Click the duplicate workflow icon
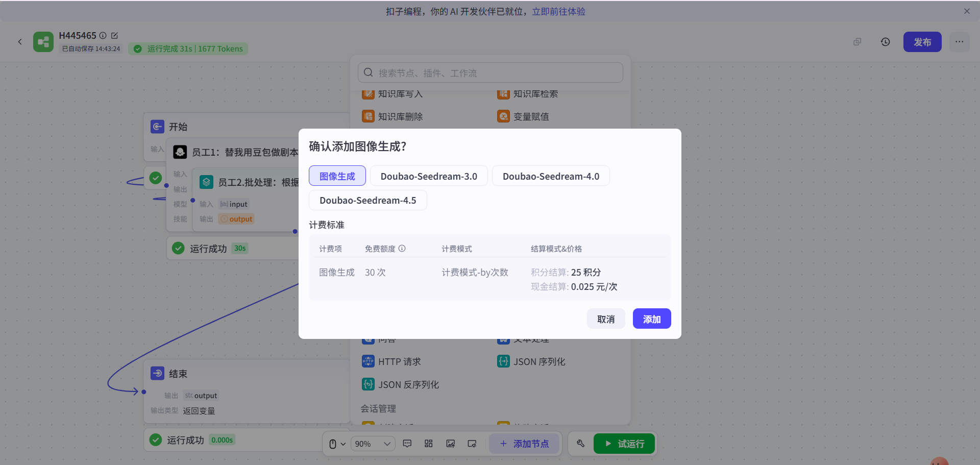This screenshot has height=465, width=980. [857, 42]
